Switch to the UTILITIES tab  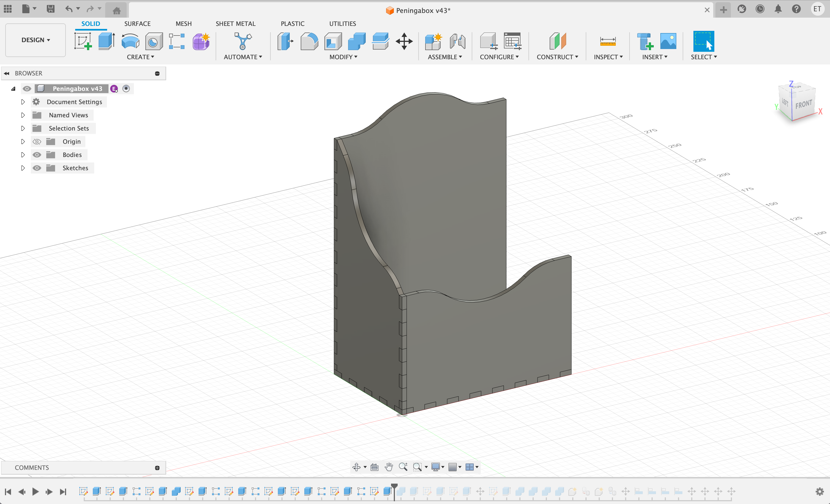pyautogui.click(x=343, y=24)
